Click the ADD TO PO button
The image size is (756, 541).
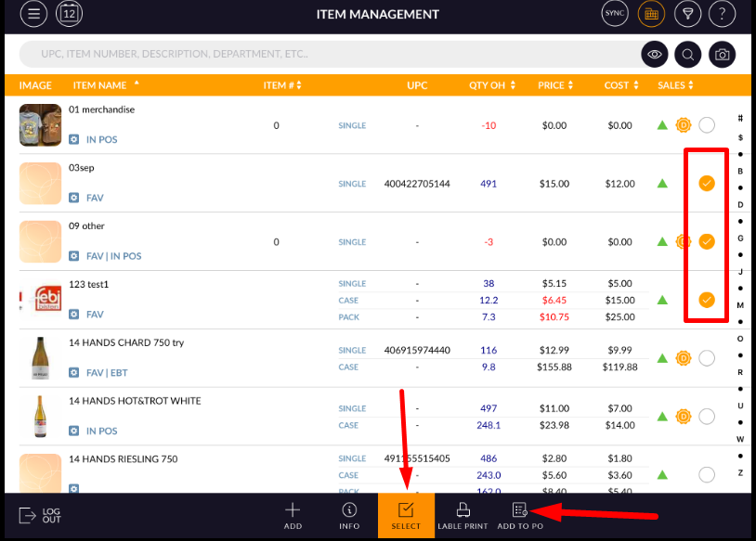520,515
